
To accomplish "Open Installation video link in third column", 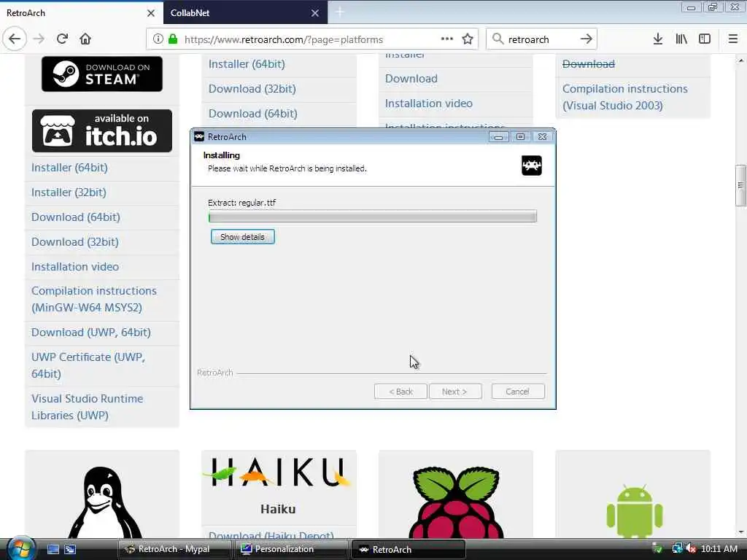I will point(429,104).
